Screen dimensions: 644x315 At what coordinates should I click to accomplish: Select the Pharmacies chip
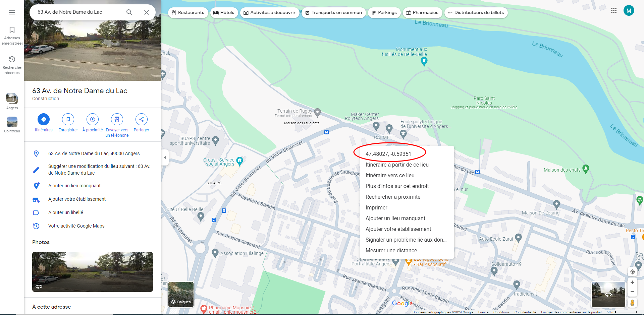tap(422, 13)
